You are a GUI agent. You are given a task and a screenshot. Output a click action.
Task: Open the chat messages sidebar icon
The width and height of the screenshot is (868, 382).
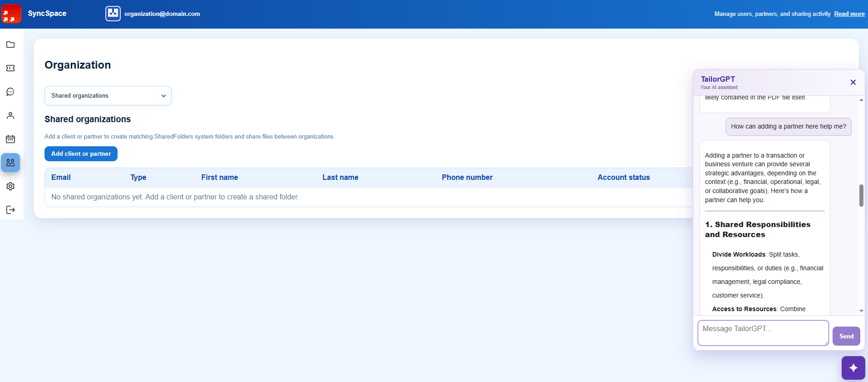(10, 92)
